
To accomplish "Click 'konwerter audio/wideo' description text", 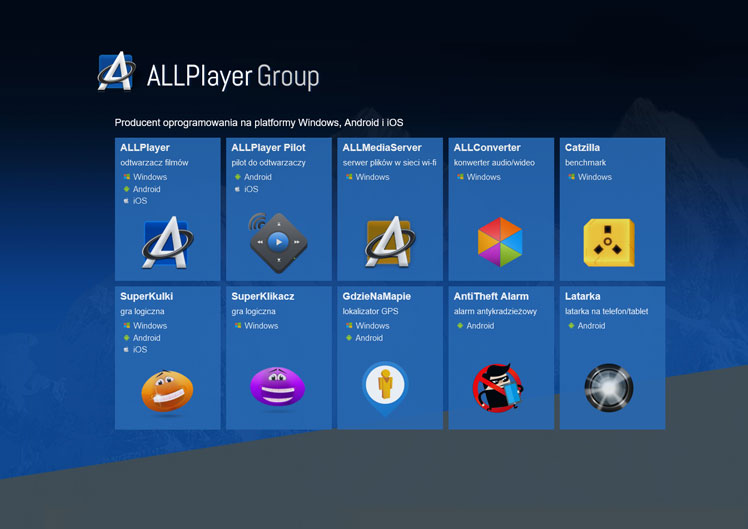I will pos(494,163).
